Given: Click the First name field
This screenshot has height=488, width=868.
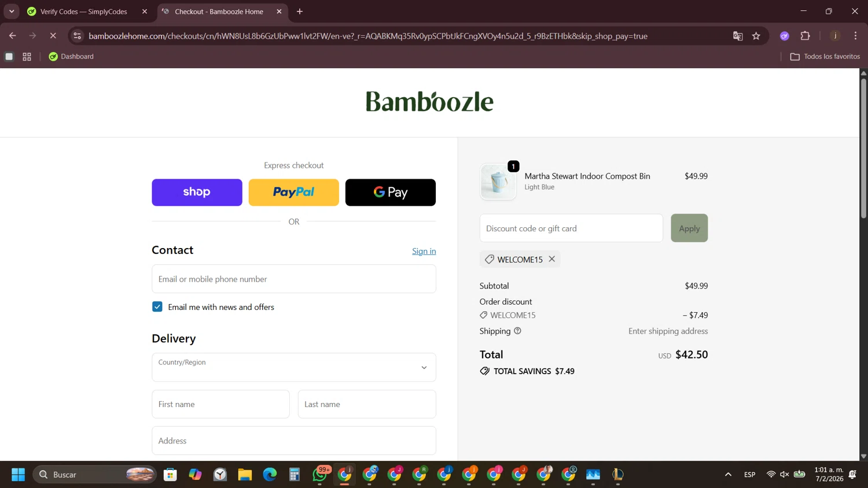Looking at the screenshot, I should pyautogui.click(x=220, y=404).
